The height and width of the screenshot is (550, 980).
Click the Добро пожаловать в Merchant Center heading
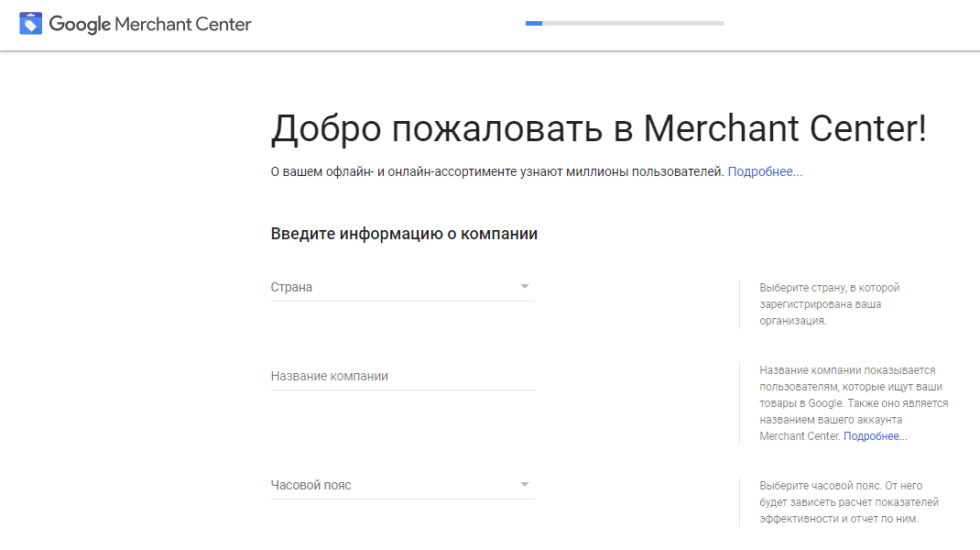(598, 129)
